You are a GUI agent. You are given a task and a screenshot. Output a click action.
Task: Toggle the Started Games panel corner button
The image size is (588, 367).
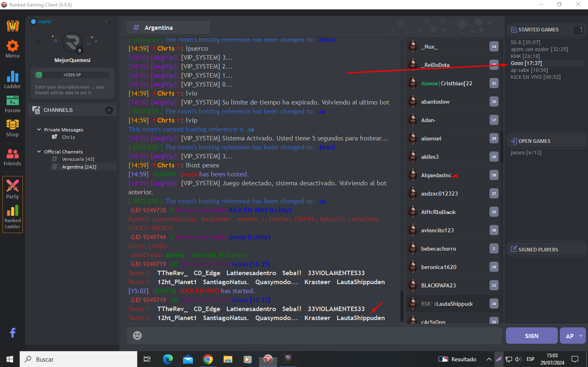(579, 30)
